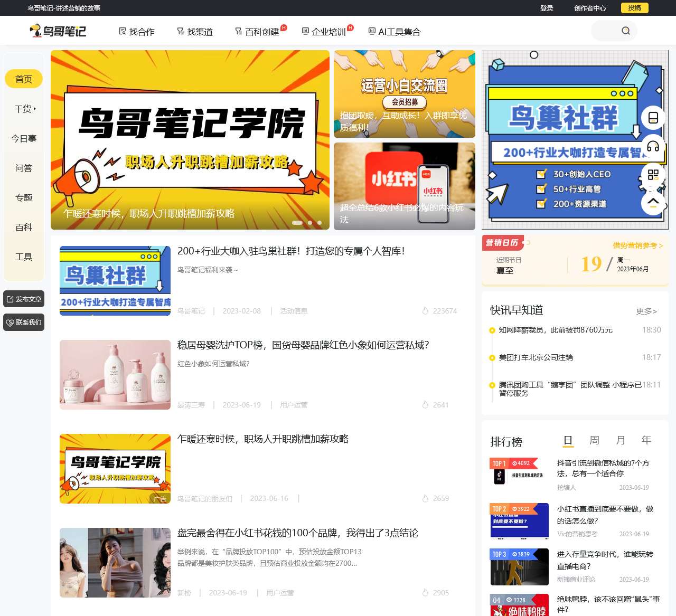
Task: Click the 2641 like icon
Action: coord(425,405)
